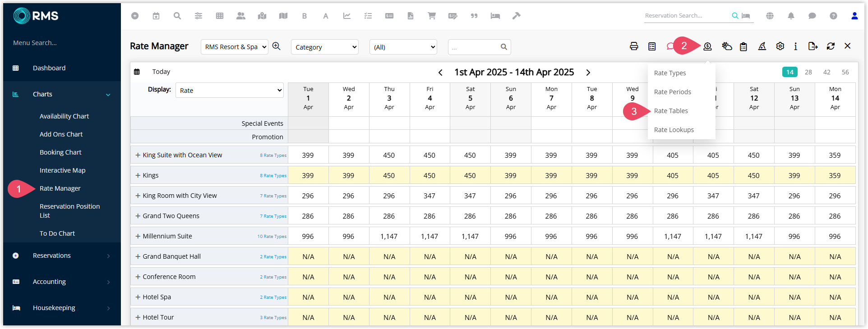
Task: Expand the Hotel Spa row
Action: [x=138, y=297]
